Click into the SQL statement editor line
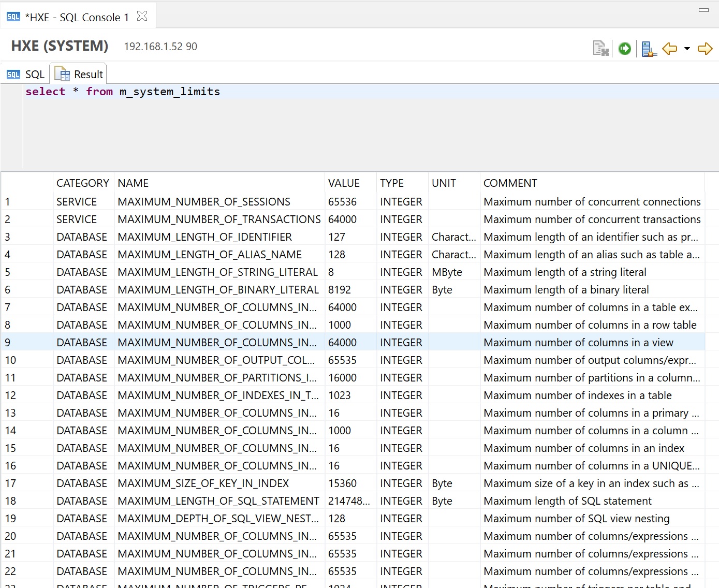The width and height of the screenshot is (719, 588). pos(311,92)
